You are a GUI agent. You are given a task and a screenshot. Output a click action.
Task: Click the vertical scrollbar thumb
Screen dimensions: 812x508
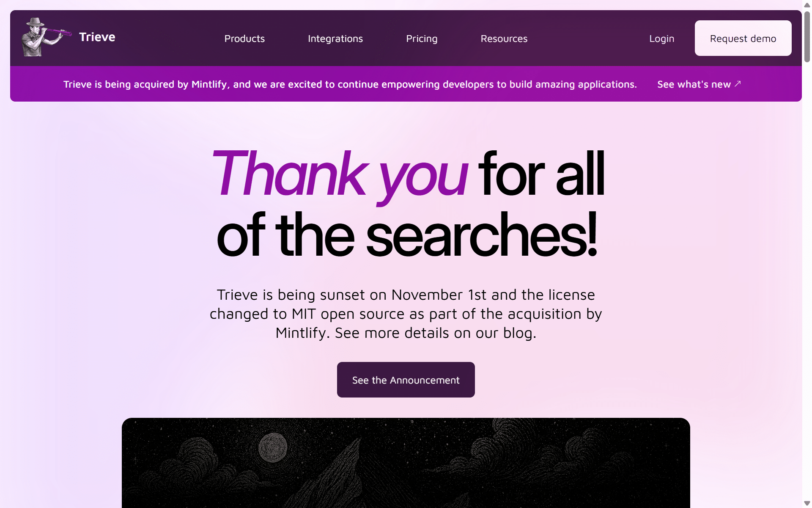807,37
